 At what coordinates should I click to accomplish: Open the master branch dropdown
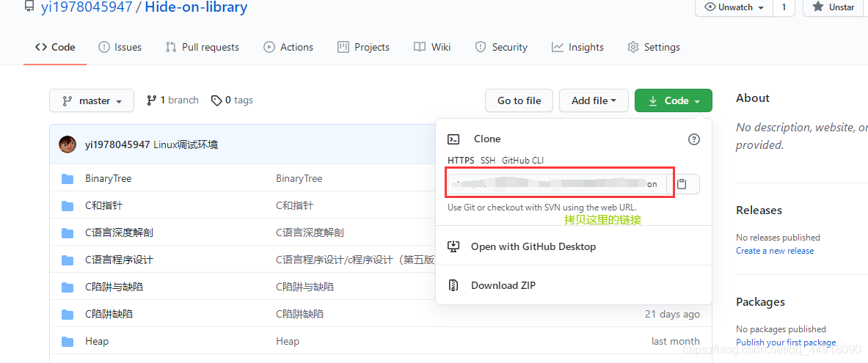(x=92, y=100)
